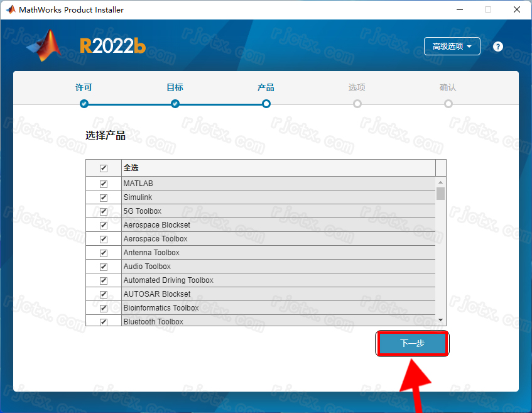Click the 全选 header label
This screenshot has width=532, height=413.
131,168
